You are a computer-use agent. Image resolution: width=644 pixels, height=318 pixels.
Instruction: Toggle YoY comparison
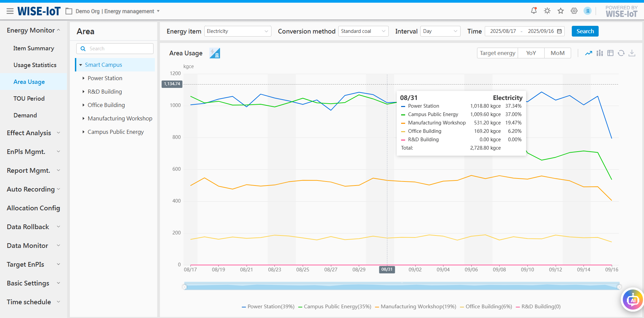[x=531, y=53]
